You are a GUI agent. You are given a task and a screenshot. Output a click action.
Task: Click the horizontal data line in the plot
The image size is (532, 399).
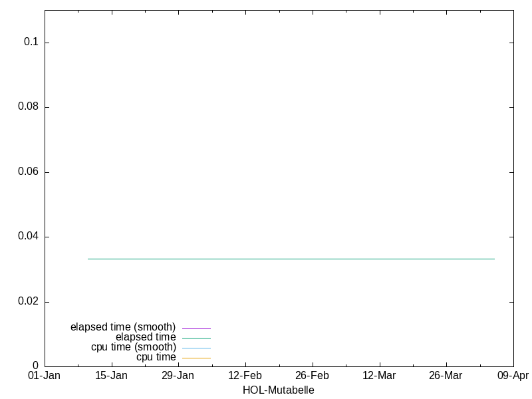pos(291,259)
